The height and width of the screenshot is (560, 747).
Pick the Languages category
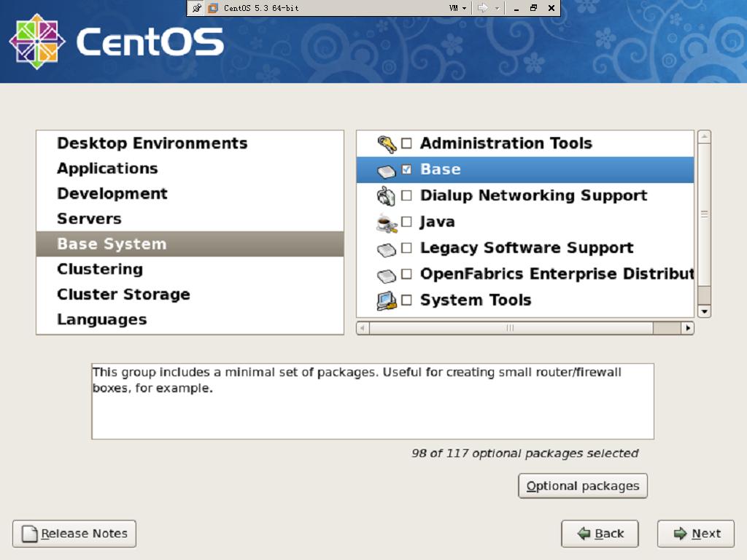click(x=190, y=319)
